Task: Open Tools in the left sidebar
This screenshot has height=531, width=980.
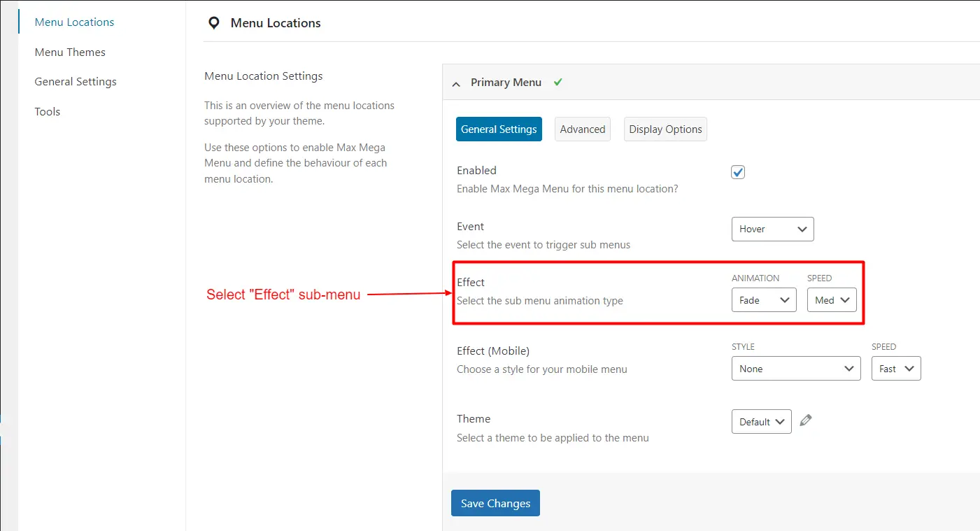Action: pos(48,112)
